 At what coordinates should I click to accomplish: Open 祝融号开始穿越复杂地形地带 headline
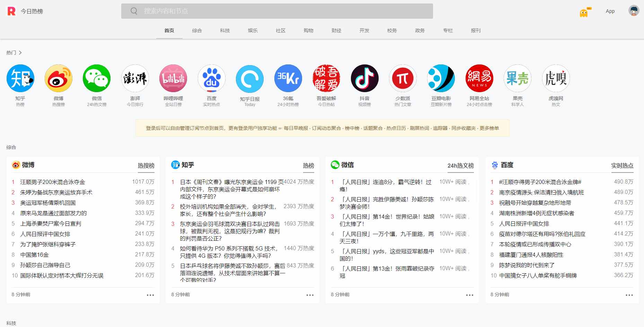point(535,203)
